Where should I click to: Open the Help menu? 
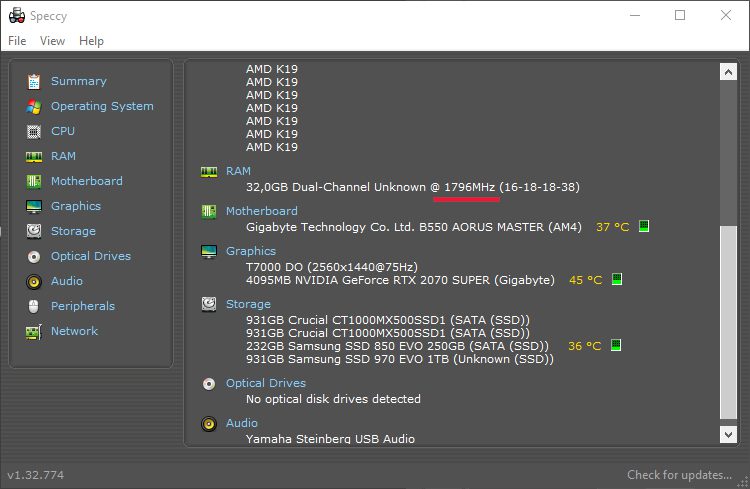[91, 41]
